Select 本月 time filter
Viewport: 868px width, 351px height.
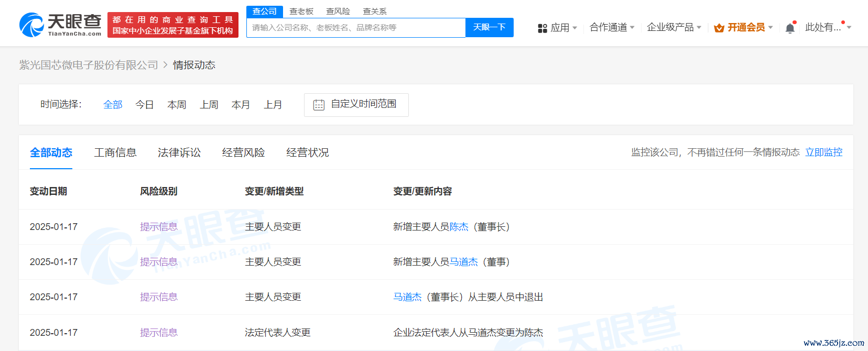[x=241, y=105]
